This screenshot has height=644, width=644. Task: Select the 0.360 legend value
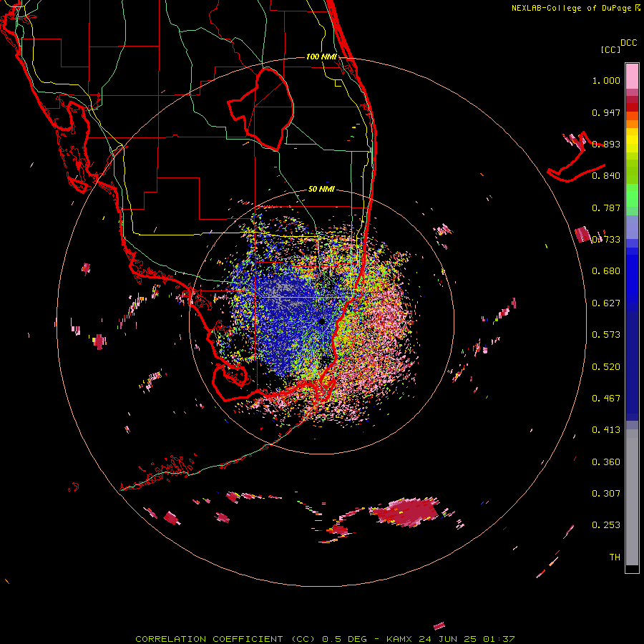pyautogui.click(x=606, y=462)
